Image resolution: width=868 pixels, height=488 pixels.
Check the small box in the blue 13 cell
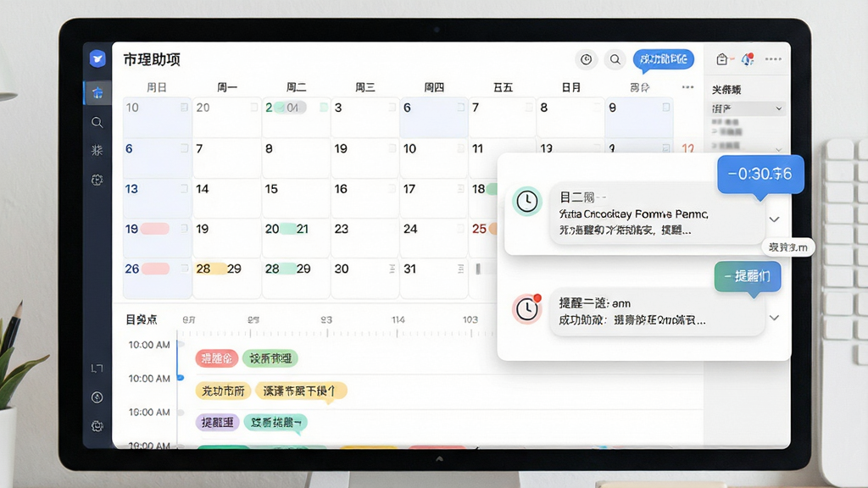click(x=184, y=189)
